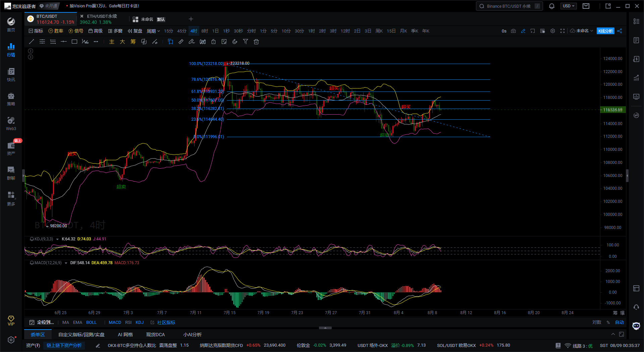Open the 未命名 layout dropdown
Viewport: 644px width, 352px height.
[x=582, y=31]
